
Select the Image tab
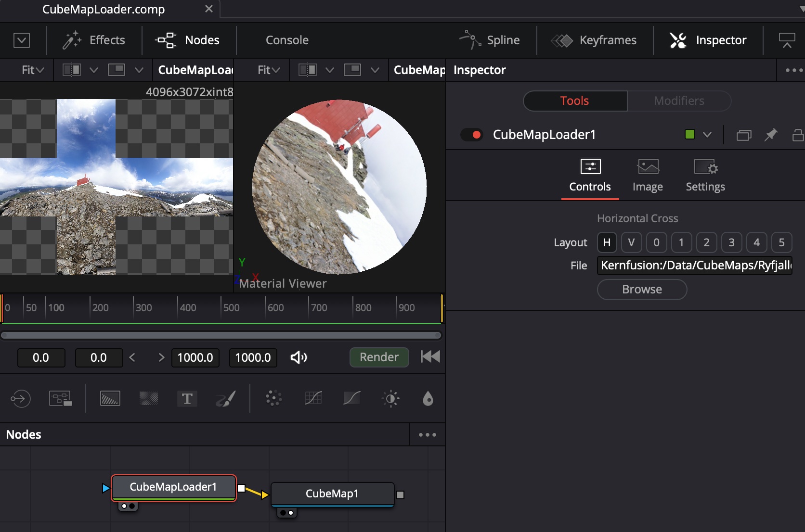coord(648,176)
